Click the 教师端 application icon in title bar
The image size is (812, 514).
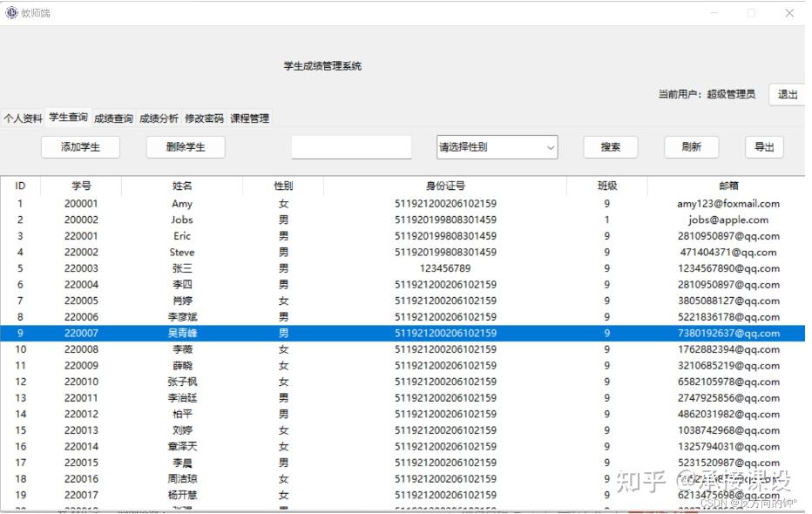click(x=12, y=12)
